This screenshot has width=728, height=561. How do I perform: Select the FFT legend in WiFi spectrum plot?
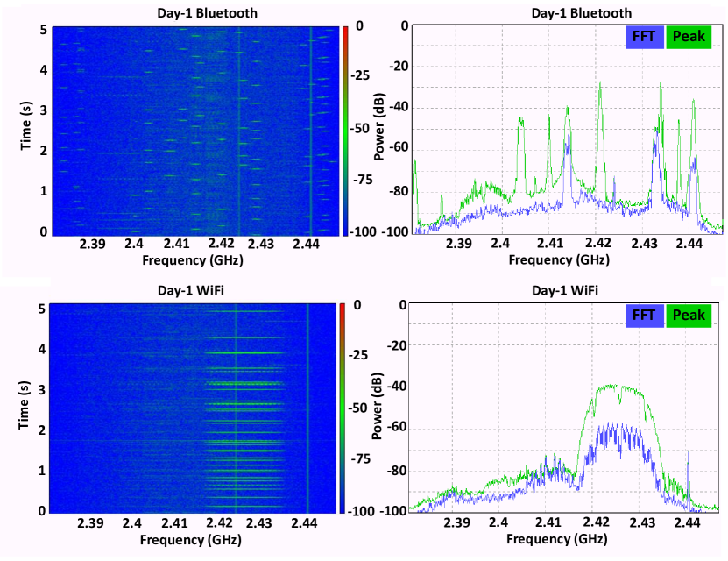pyautogui.click(x=645, y=316)
